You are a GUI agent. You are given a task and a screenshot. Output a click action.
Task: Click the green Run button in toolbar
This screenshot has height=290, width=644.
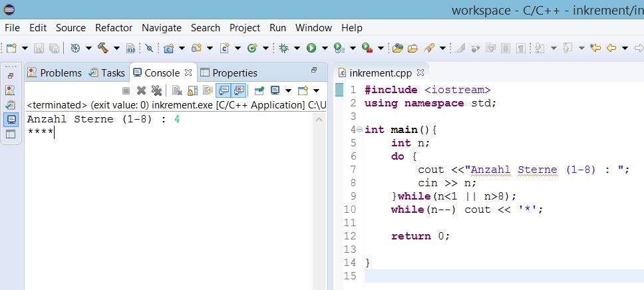[311, 48]
